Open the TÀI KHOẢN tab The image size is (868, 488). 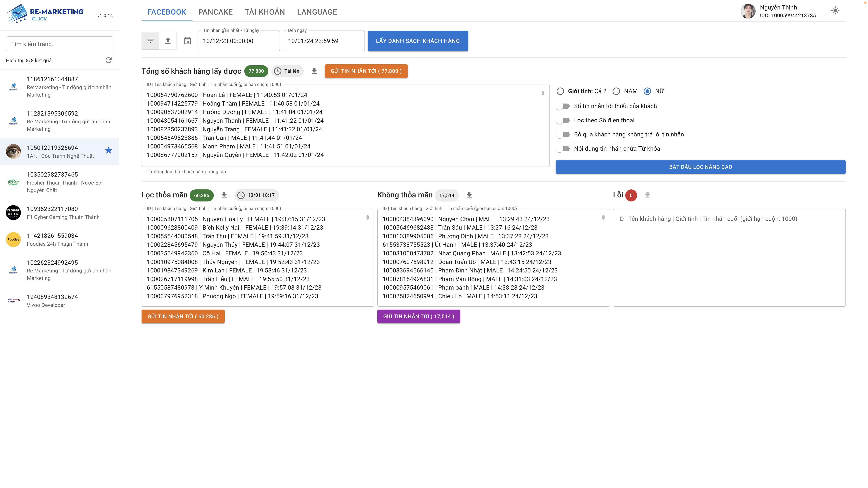(x=264, y=12)
